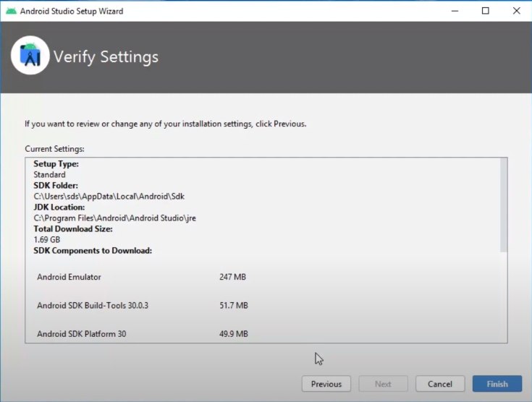Viewport: 532px width, 402px height.
Task: Minimize the Setup Wizard window
Action: [x=455, y=11]
